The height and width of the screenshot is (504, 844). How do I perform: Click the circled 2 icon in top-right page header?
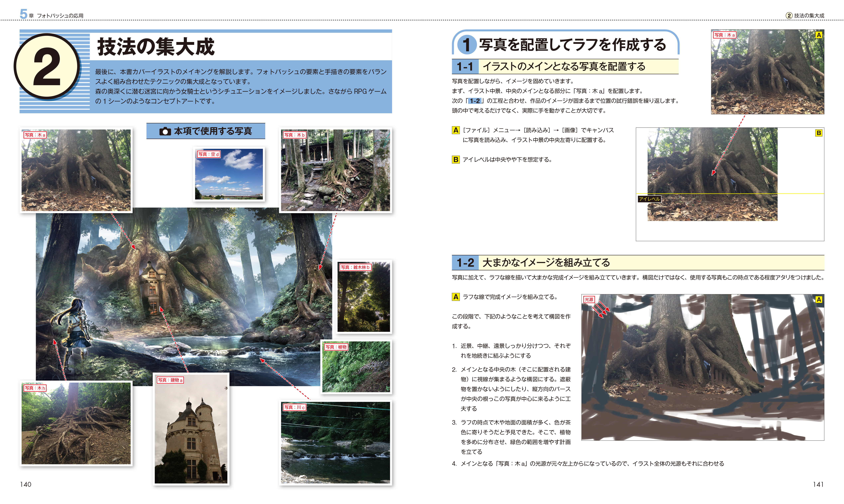(789, 16)
